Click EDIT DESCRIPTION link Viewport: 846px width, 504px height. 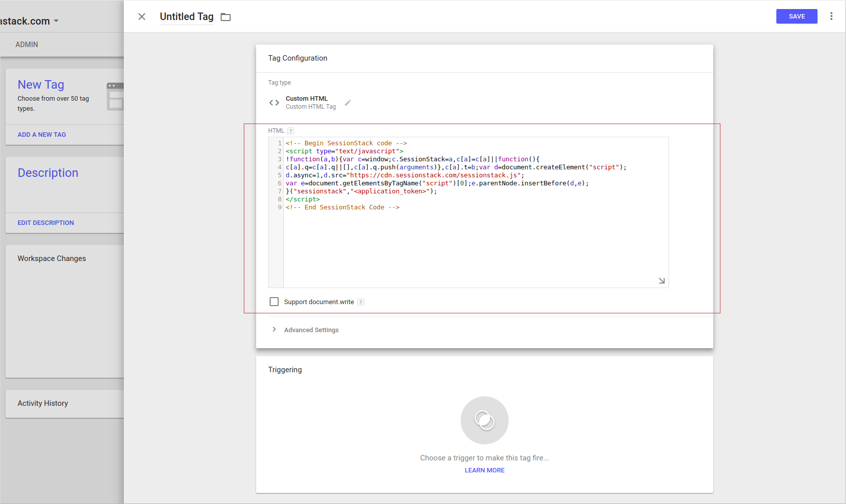pyautogui.click(x=46, y=223)
